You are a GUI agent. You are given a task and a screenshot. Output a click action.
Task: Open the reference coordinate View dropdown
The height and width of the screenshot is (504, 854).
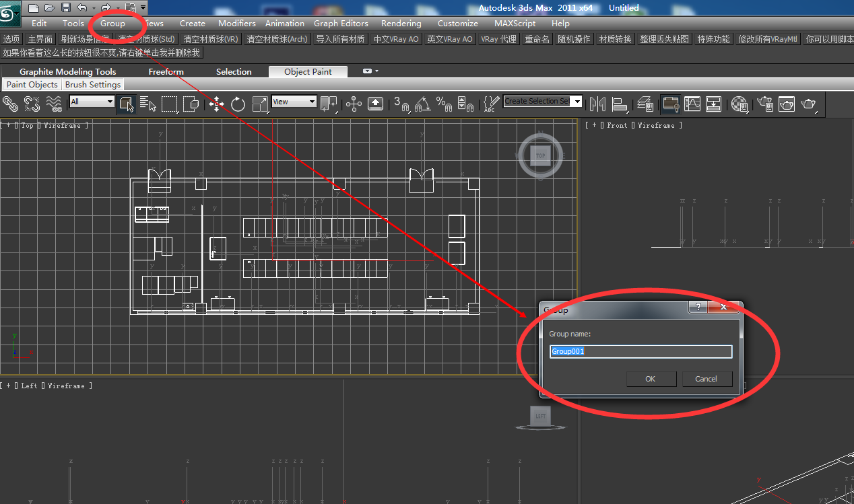294,102
